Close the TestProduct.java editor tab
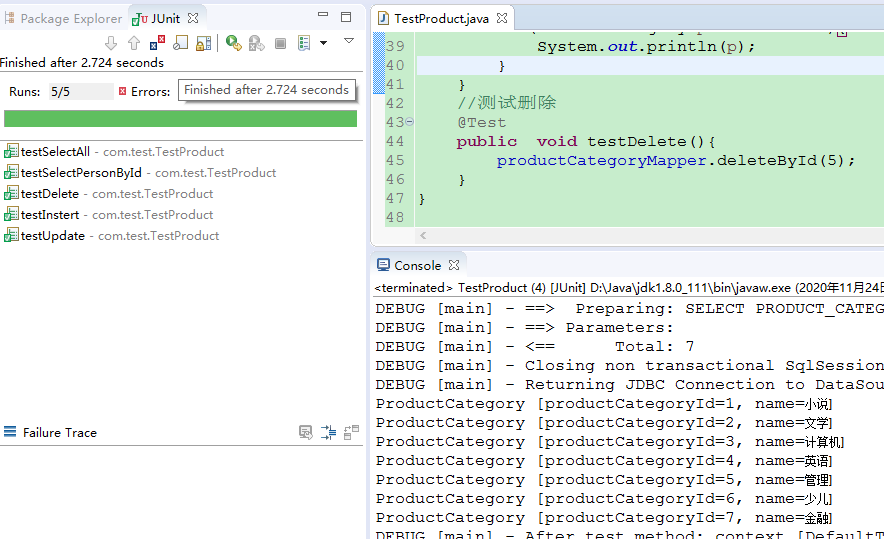The image size is (884, 539). click(502, 18)
